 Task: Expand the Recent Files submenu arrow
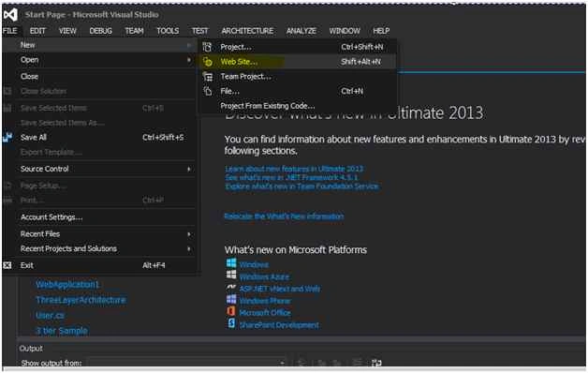pyautogui.click(x=189, y=234)
